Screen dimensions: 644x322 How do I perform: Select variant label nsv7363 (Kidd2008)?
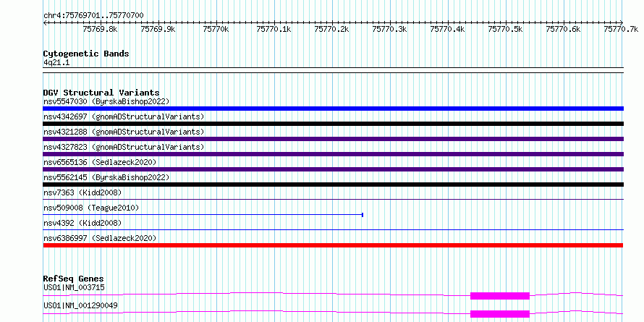pos(82,192)
